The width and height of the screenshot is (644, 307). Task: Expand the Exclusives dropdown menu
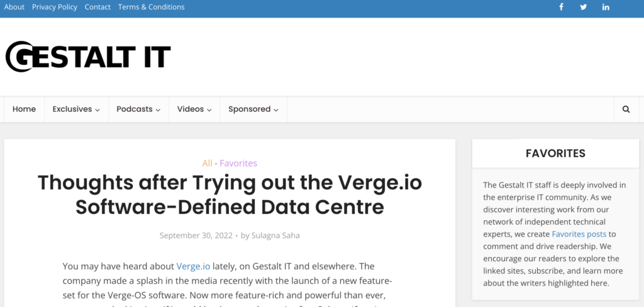[x=76, y=109]
